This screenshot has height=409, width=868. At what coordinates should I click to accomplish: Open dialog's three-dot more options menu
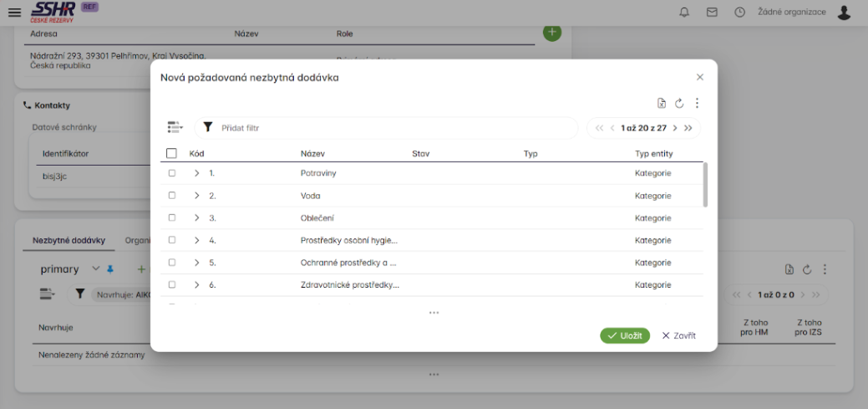click(x=697, y=104)
